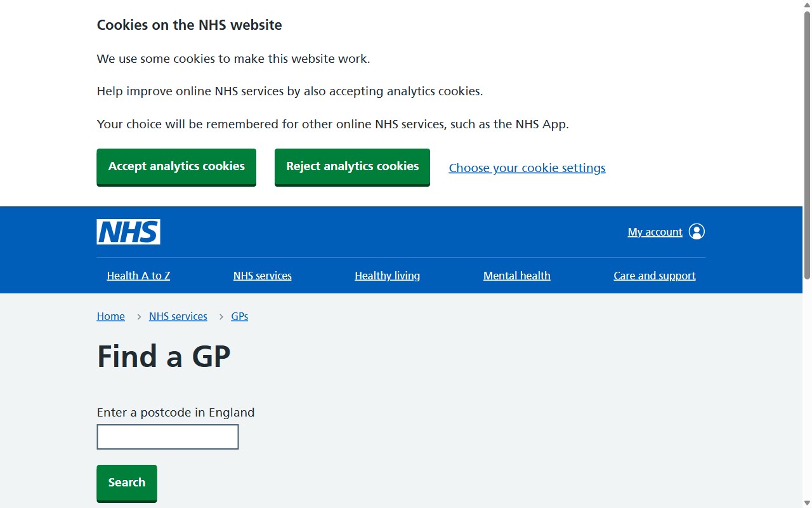Open Health A to Z menu item

(x=138, y=276)
